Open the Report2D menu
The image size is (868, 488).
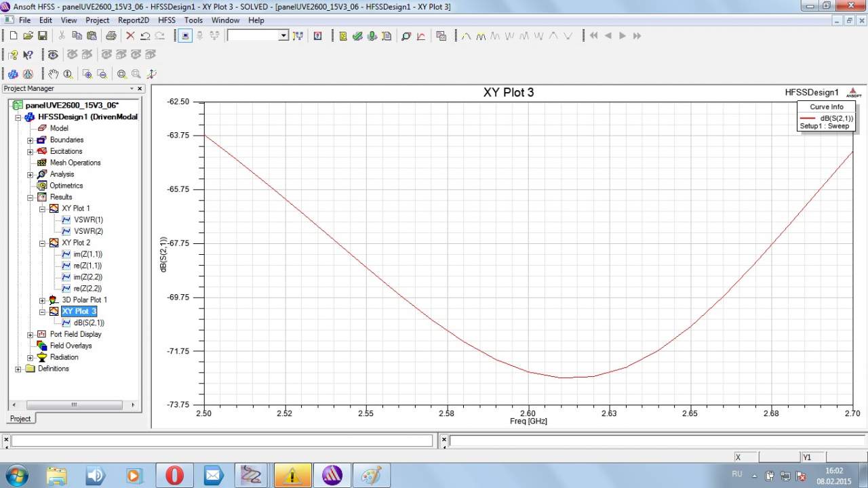(133, 20)
